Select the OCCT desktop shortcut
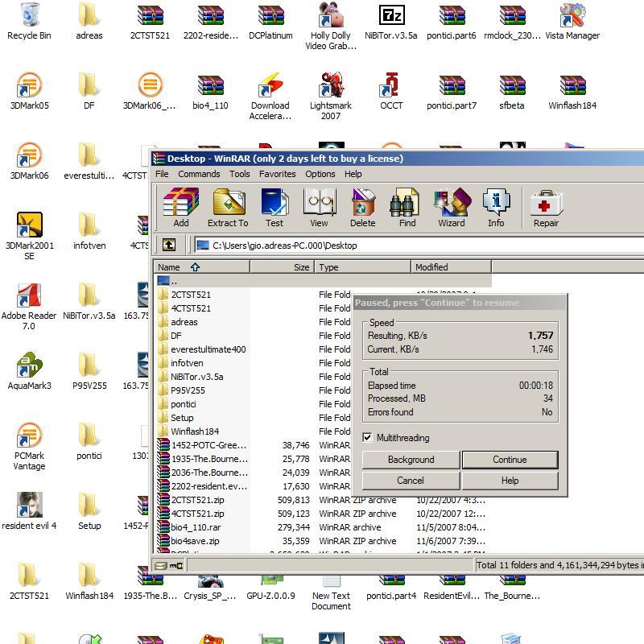This screenshot has height=644, width=644. pyautogui.click(x=391, y=91)
